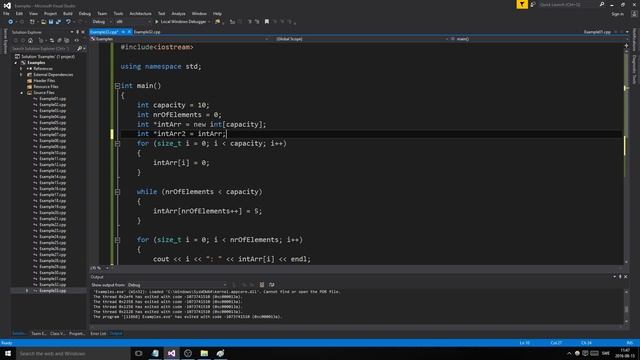The image size is (640, 360).
Task: Open the Analyze menu
Action: (x=178, y=13)
